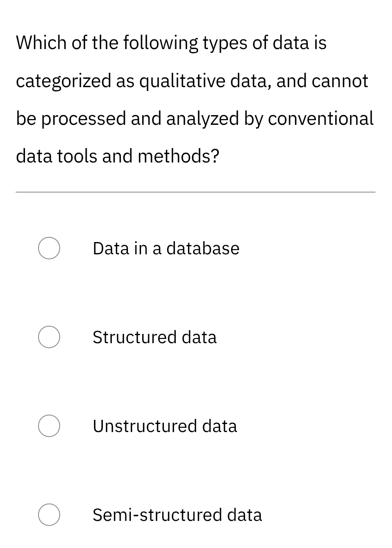Click the 'Data in a database' answer label
This screenshot has height=548, width=392.
tap(166, 248)
